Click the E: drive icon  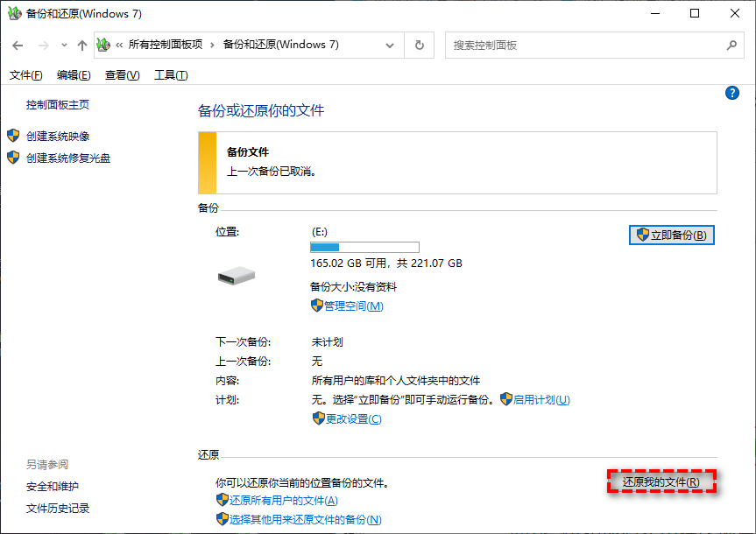(237, 276)
